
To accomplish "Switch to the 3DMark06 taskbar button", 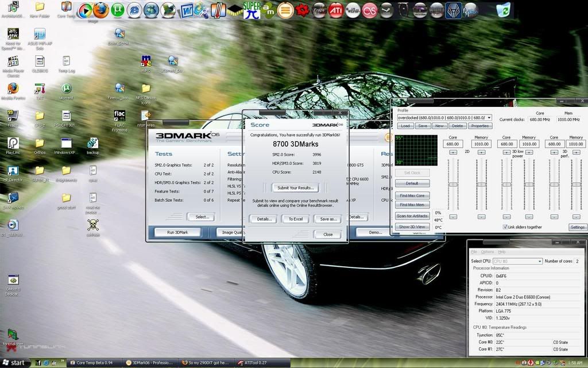I will pyautogui.click(x=150, y=363).
